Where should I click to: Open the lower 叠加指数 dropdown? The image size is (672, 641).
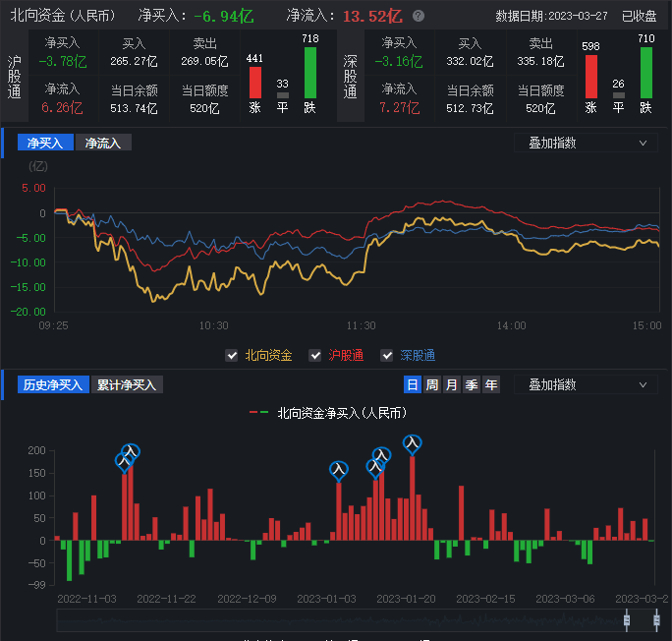[586, 384]
